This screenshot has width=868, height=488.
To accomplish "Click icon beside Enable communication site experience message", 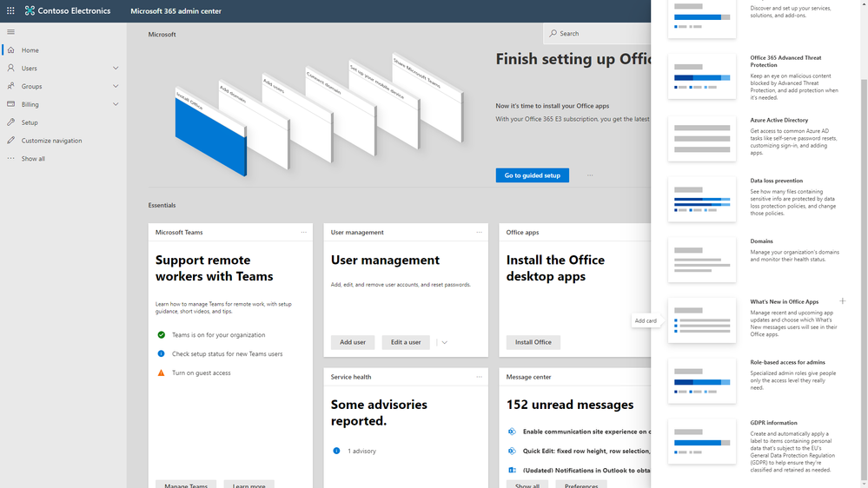I will [x=512, y=432].
